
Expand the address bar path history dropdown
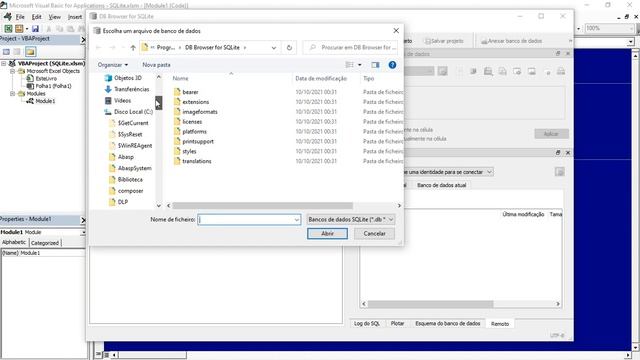click(x=274, y=48)
